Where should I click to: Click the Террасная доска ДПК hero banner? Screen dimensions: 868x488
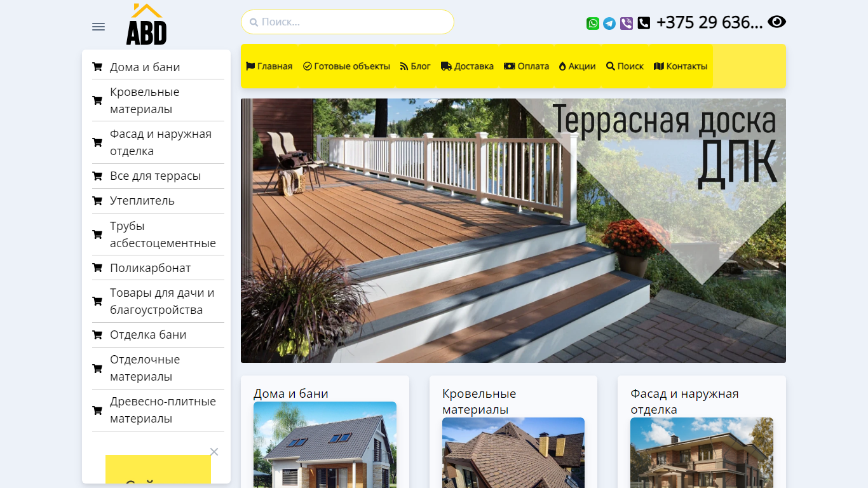pyautogui.click(x=513, y=231)
